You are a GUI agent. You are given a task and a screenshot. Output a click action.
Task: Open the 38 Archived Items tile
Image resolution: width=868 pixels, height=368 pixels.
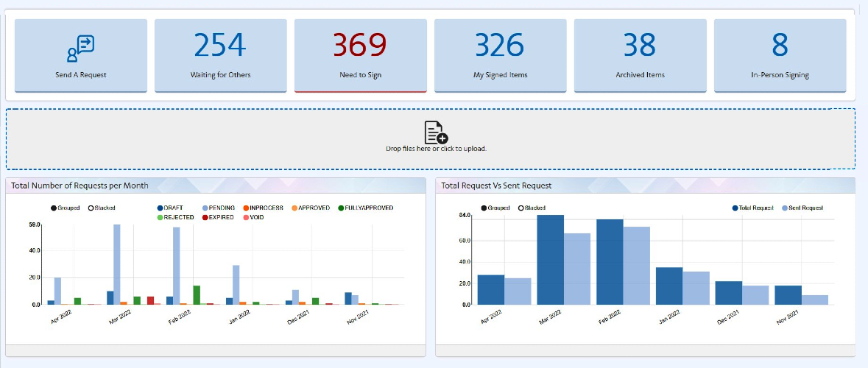coord(641,55)
